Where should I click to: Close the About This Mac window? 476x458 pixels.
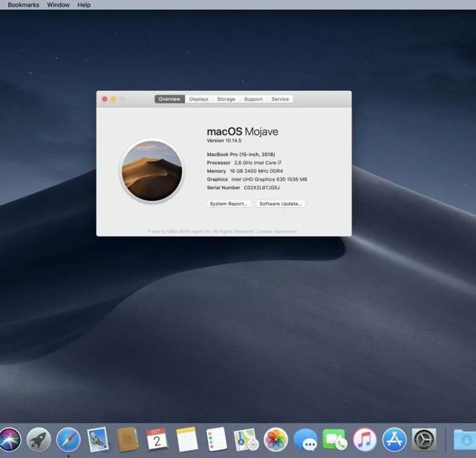click(104, 99)
